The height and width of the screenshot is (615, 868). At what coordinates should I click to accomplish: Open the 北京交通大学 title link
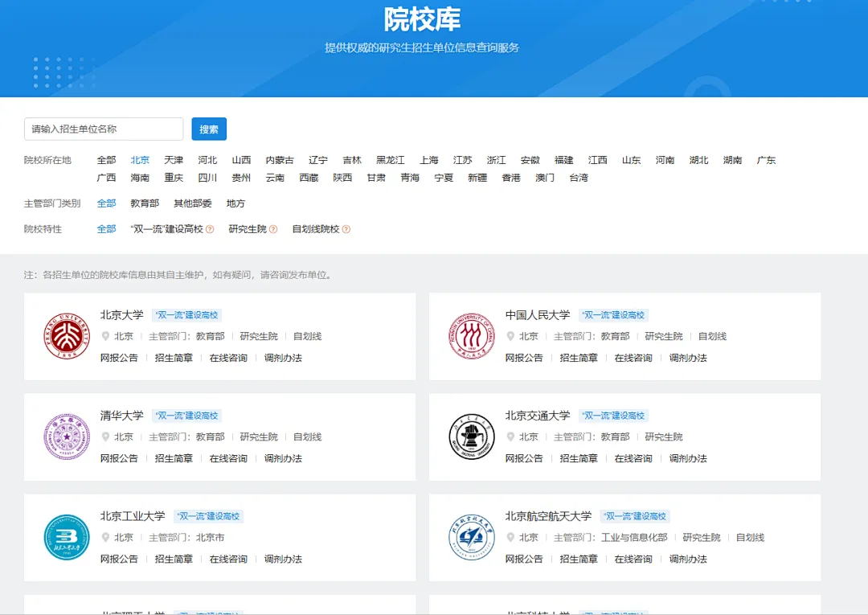click(538, 416)
